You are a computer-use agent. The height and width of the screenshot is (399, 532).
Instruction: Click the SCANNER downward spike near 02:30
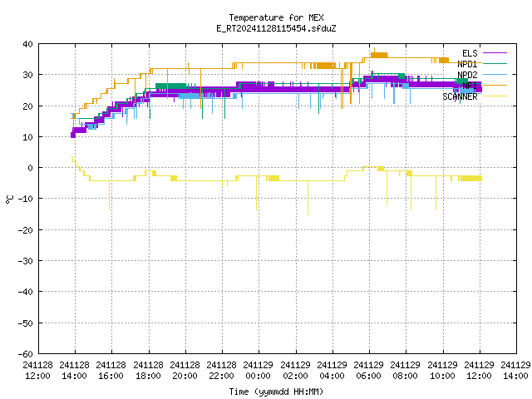(308, 198)
